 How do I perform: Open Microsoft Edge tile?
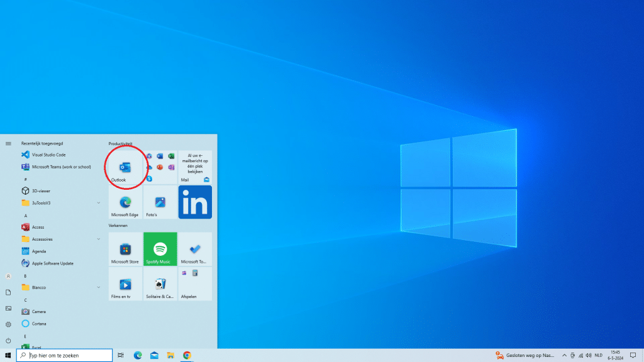pos(125,202)
